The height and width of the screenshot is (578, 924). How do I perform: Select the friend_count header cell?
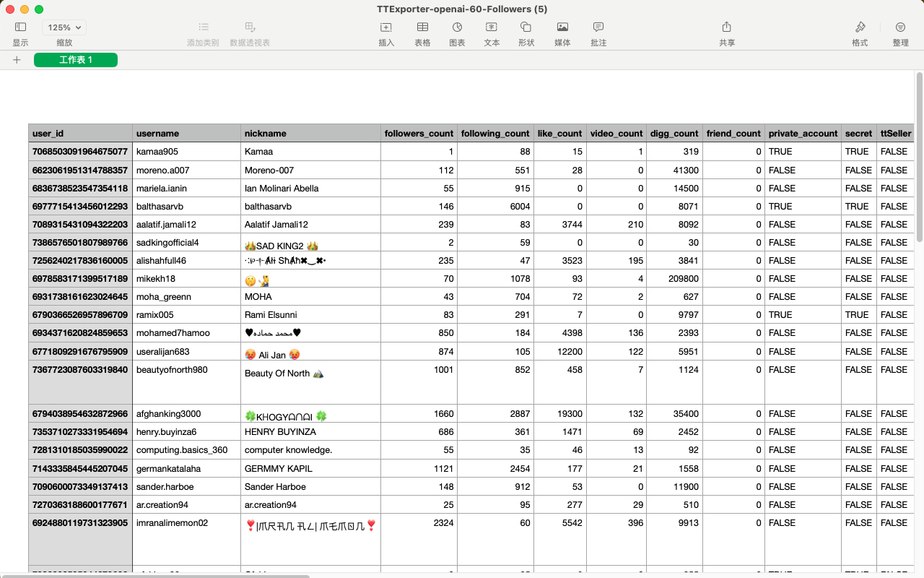coord(734,134)
